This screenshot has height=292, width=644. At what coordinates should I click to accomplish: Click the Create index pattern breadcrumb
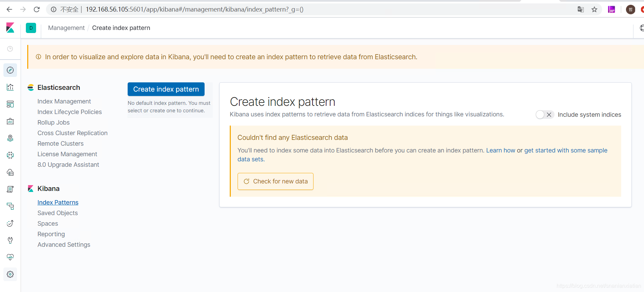click(121, 28)
